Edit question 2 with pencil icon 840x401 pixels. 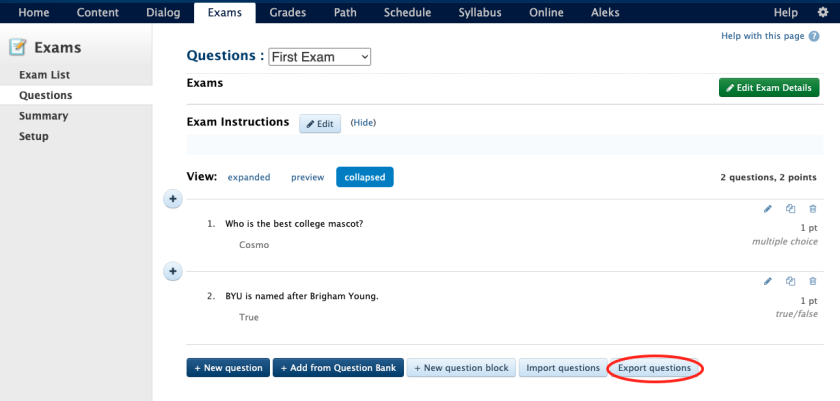[768, 281]
